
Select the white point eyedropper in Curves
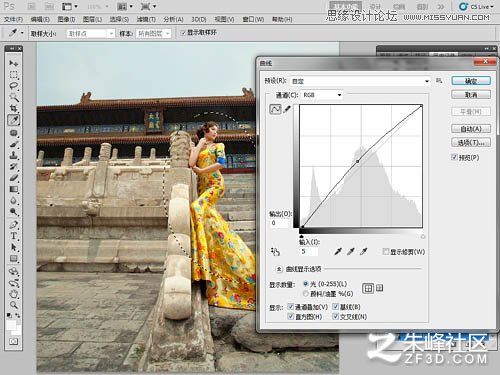364,252
